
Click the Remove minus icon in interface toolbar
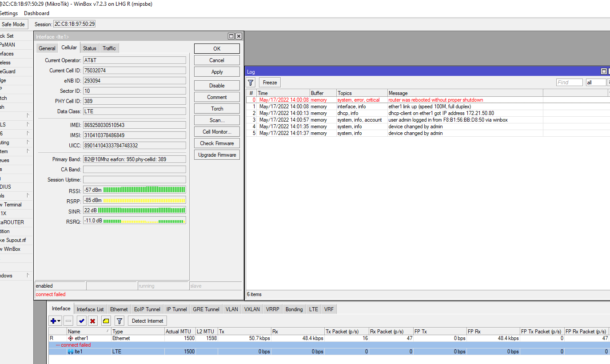pos(69,320)
